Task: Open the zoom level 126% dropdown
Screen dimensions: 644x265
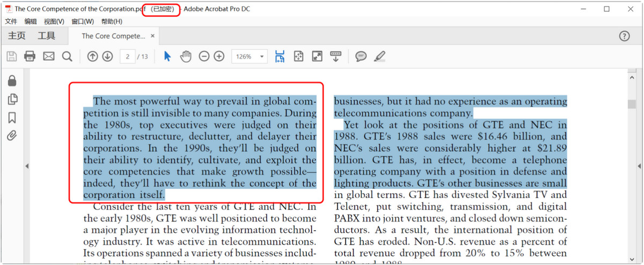Action: tap(250, 56)
